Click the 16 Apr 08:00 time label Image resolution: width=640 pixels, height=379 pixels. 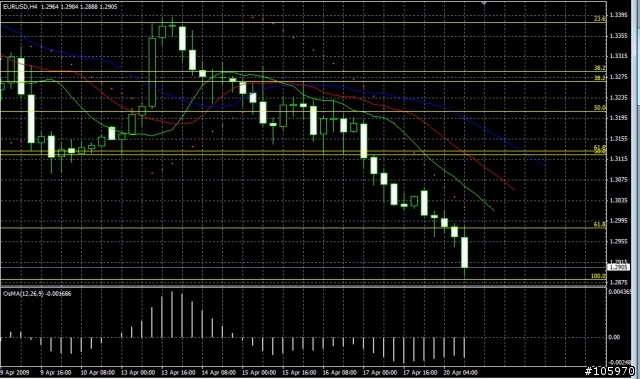coord(340,372)
